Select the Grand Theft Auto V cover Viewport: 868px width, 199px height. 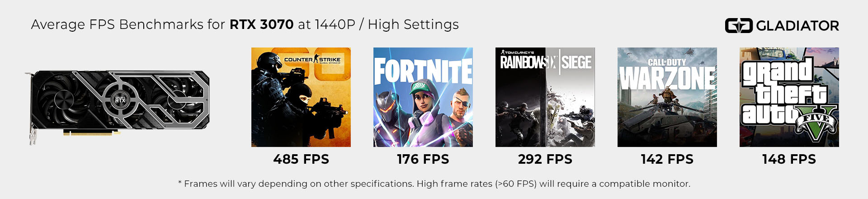click(789, 97)
